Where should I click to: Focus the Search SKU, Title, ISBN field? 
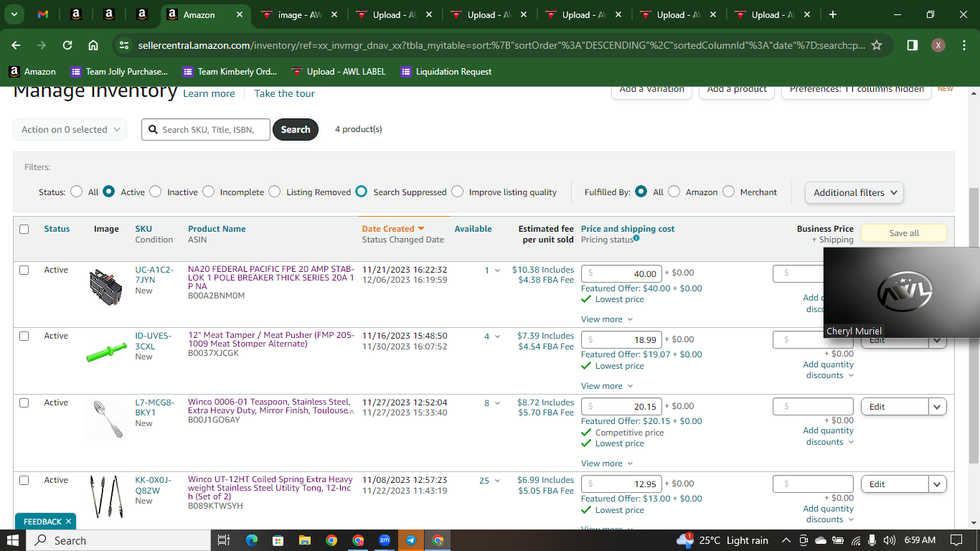(x=206, y=129)
